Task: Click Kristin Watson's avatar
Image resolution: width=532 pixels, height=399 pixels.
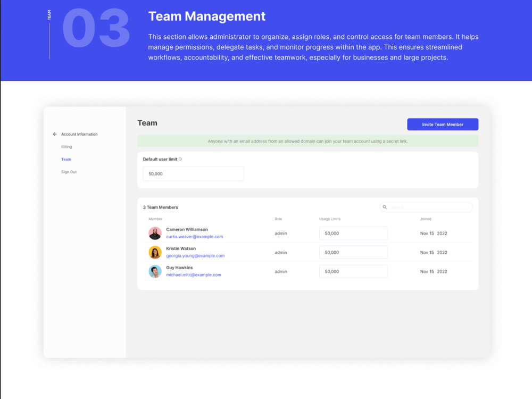Action: tap(155, 252)
